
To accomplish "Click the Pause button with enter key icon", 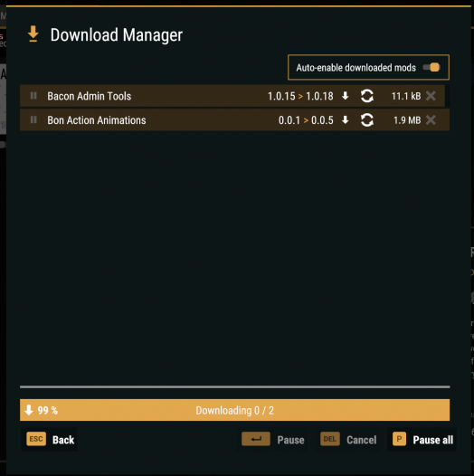I will (x=273, y=439).
